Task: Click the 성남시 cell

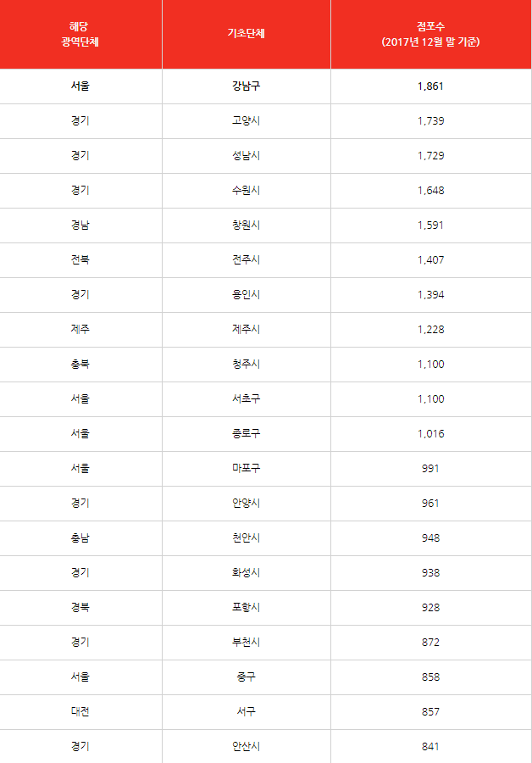Action: [x=246, y=156]
